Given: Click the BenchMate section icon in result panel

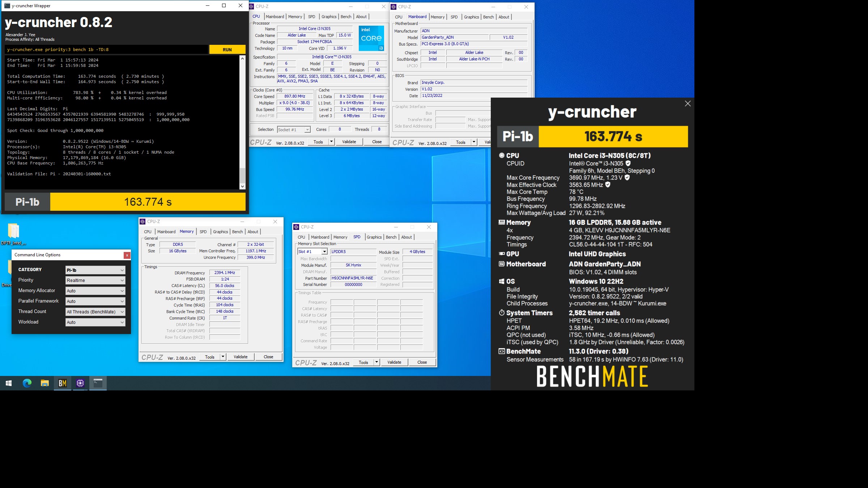Looking at the screenshot, I should pos(502,351).
